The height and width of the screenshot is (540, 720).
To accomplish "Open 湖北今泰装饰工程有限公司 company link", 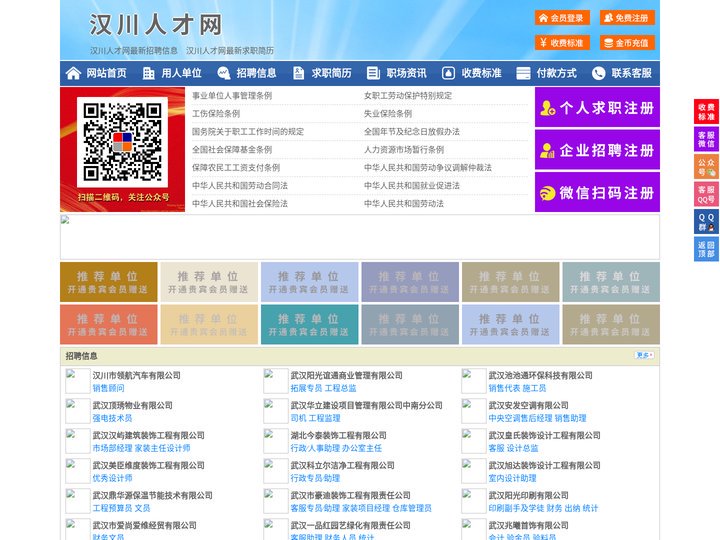I will (x=338, y=435).
